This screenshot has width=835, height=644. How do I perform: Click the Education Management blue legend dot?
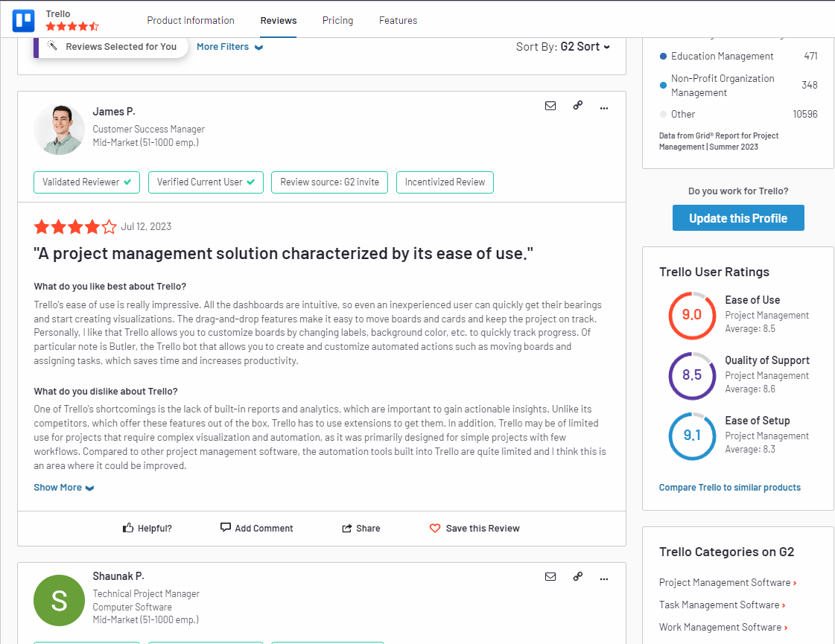[663, 57]
